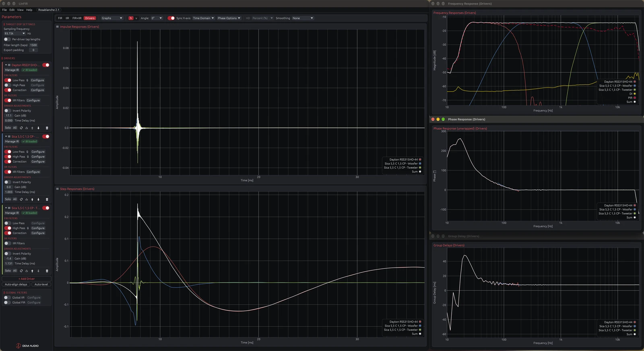Image resolution: width=644 pixels, height=351 pixels.
Task: Delete the Sica Woofer driver via trash icon
Action: tap(47, 199)
